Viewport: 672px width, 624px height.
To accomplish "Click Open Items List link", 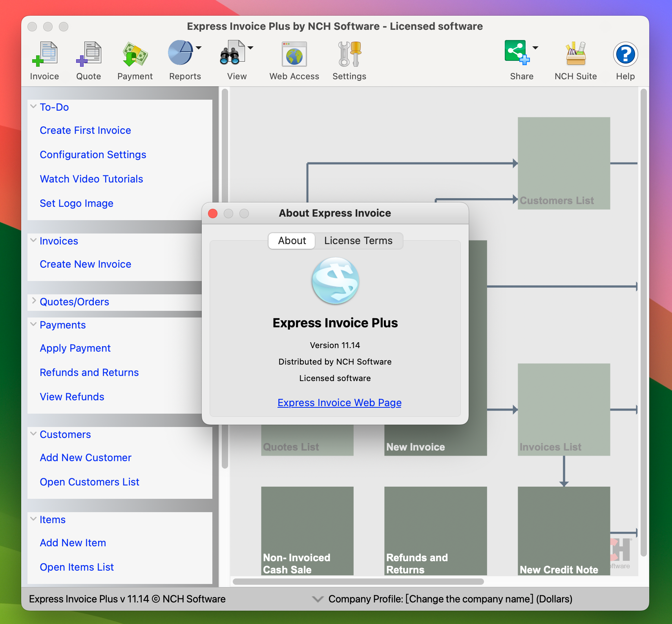I will point(77,567).
